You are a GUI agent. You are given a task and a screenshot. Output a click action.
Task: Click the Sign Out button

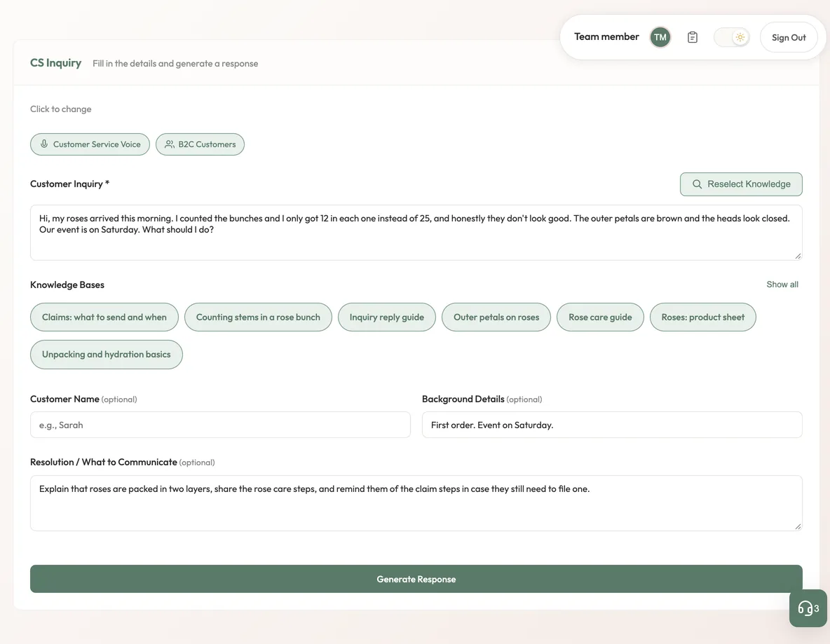click(788, 37)
